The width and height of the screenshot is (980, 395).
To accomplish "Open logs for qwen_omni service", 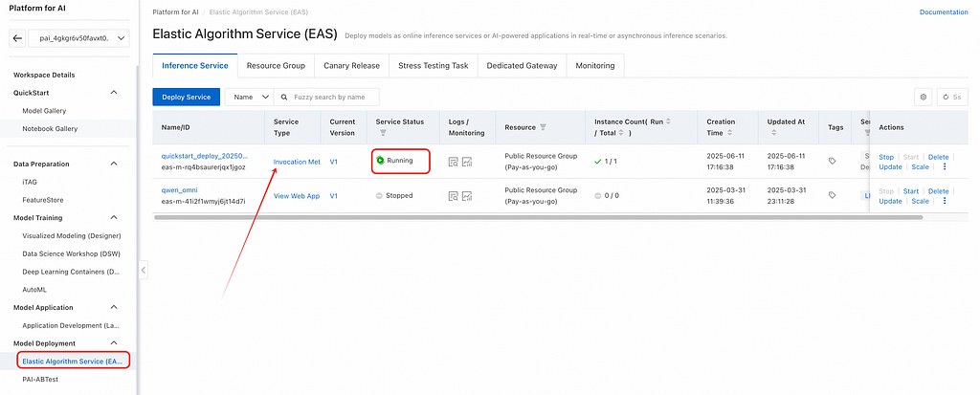I will point(454,196).
